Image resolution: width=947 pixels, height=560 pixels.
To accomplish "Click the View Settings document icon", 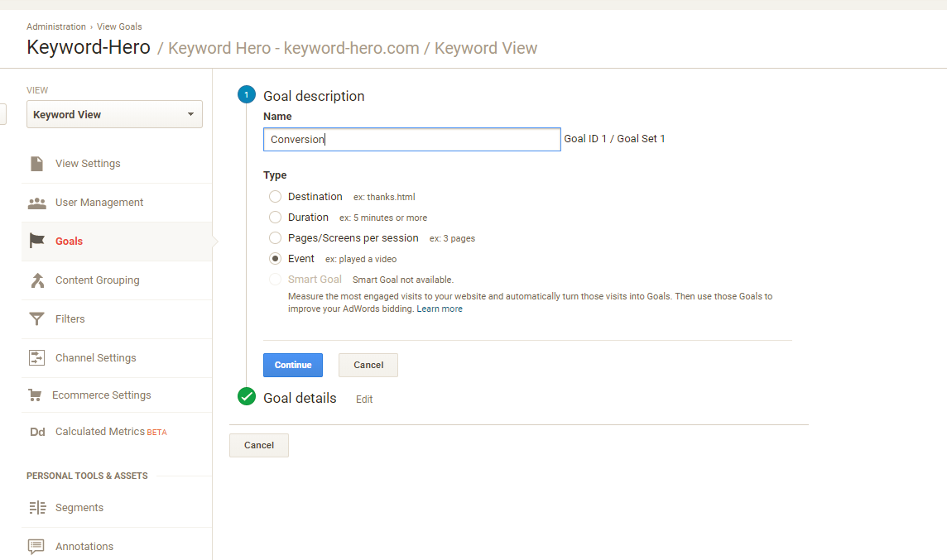I will click(x=37, y=164).
